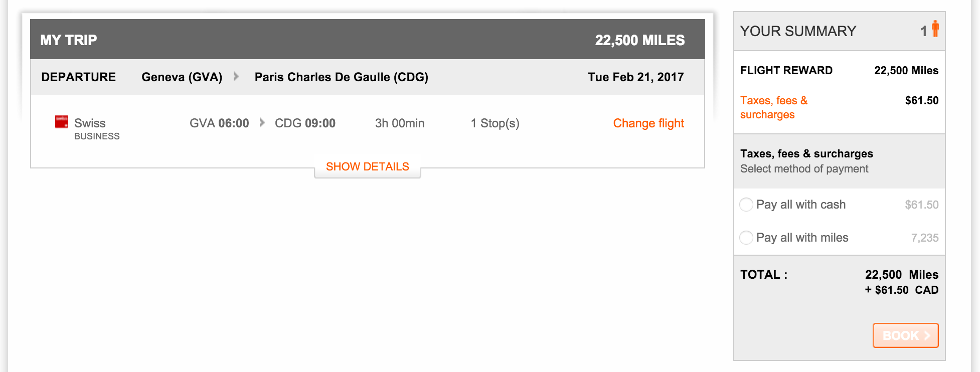Image resolution: width=980 pixels, height=372 pixels.
Task: Click the 1 Stop(s) text
Action: click(x=495, y=123)
